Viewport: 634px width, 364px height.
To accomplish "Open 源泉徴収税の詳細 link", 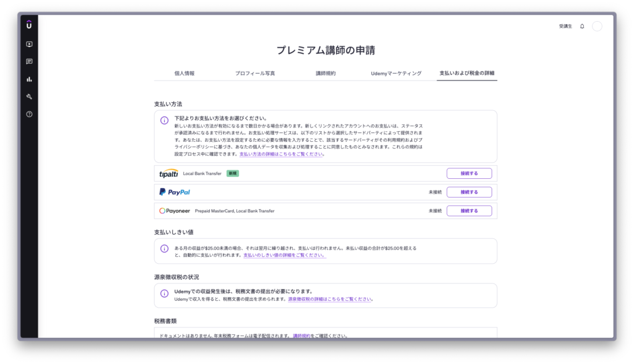I will click(330, 299).
